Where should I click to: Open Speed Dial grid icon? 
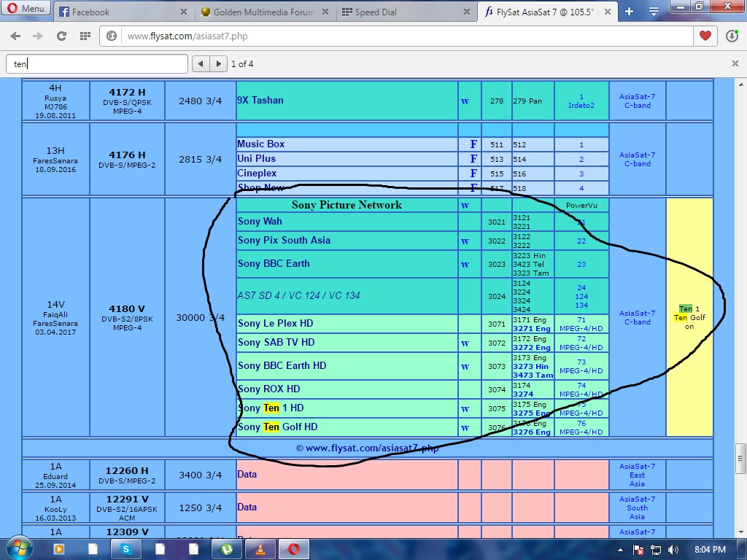point(85,36)
